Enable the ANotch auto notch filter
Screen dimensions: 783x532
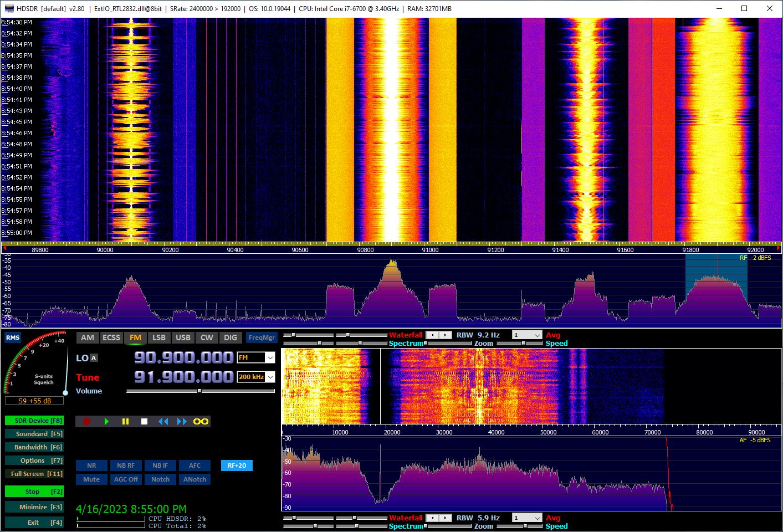point(195,479)
